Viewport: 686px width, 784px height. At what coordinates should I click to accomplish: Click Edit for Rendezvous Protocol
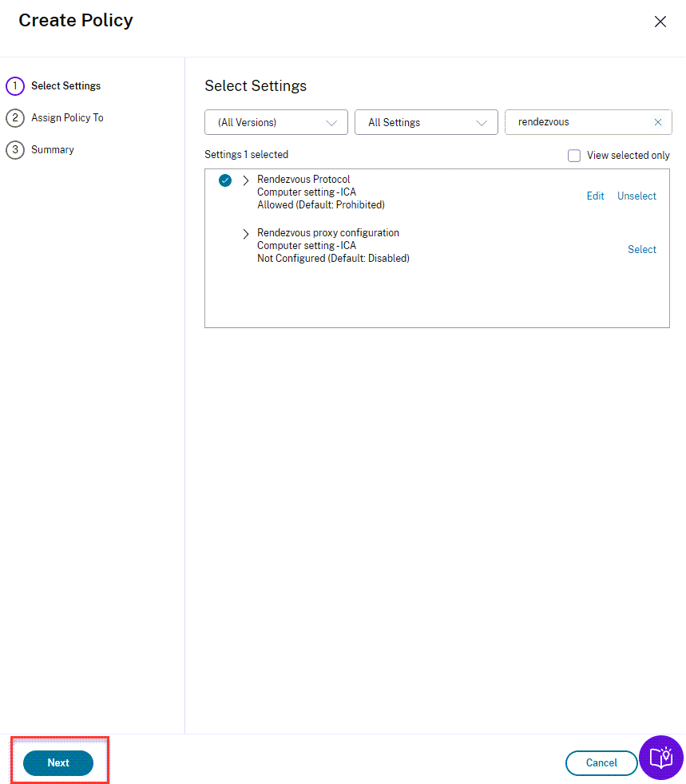pyautogui.click(x=595, y=196)
